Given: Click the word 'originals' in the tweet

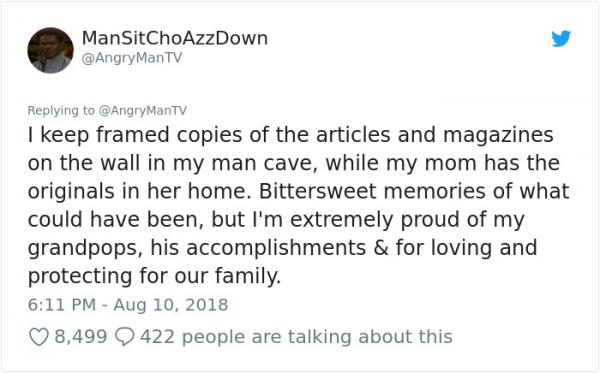Looking at the screenshot, I should (71, 191).
